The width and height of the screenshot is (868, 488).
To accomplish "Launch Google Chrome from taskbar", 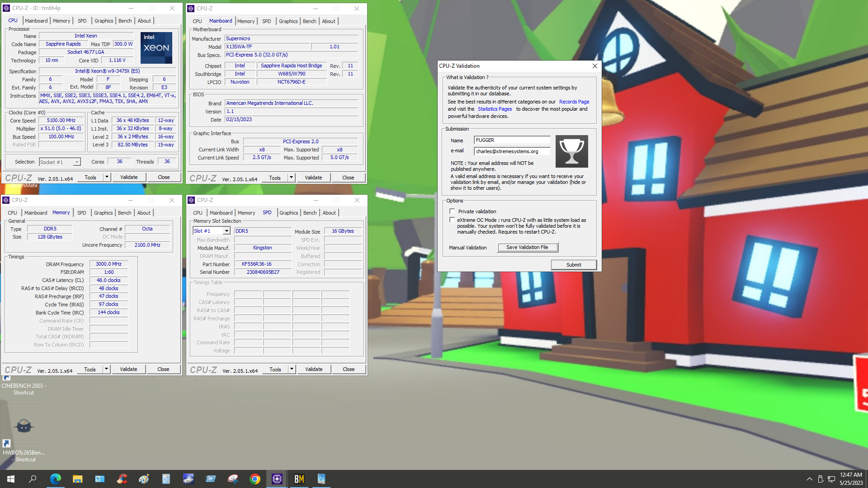I will tap(255, 479).
